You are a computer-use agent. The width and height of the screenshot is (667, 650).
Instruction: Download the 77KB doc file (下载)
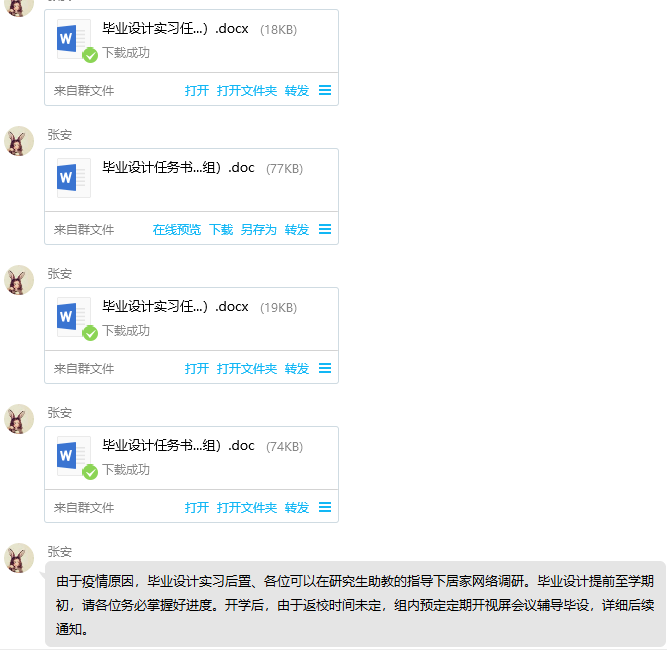221,230
